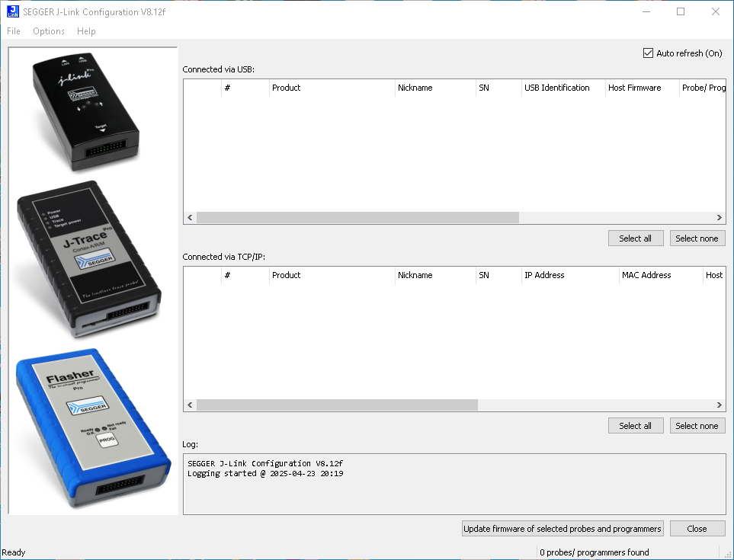This screenshot has height=560, width=734.
Task: Click the J-Link Pro probe image
Action: click(85, 111)
